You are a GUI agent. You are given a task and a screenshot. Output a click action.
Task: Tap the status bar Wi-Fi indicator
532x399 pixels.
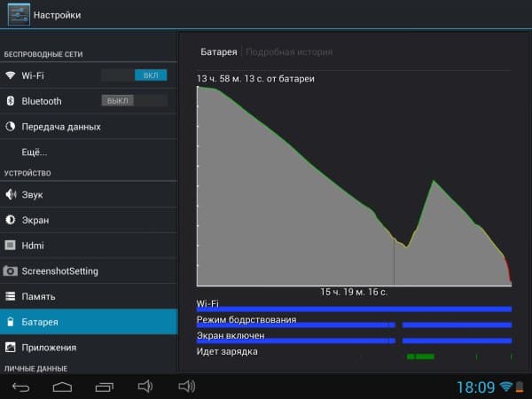(506, 387)
